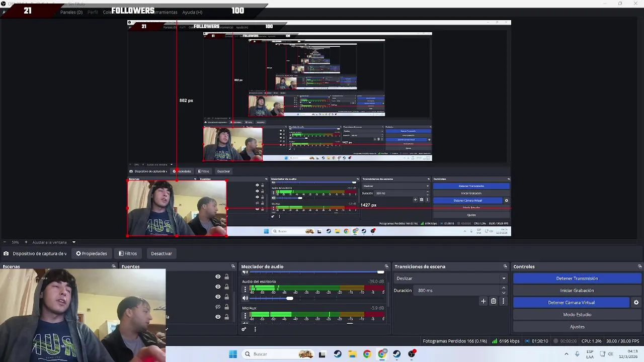This screenshot has width=644, height=362.
Task: Click the OBS preview canvas
Action: point(319,128)
